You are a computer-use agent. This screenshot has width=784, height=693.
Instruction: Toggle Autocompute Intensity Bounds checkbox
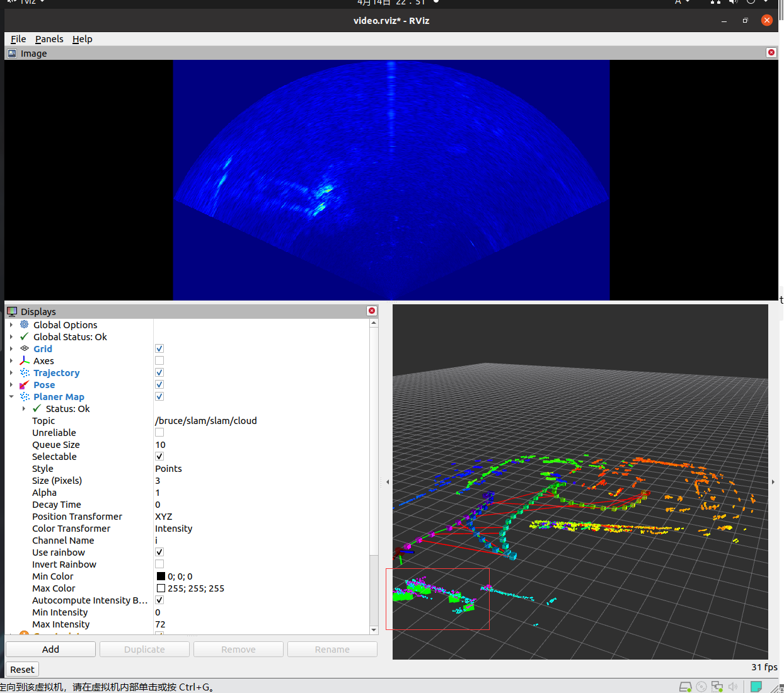click(x=159, y=600)
